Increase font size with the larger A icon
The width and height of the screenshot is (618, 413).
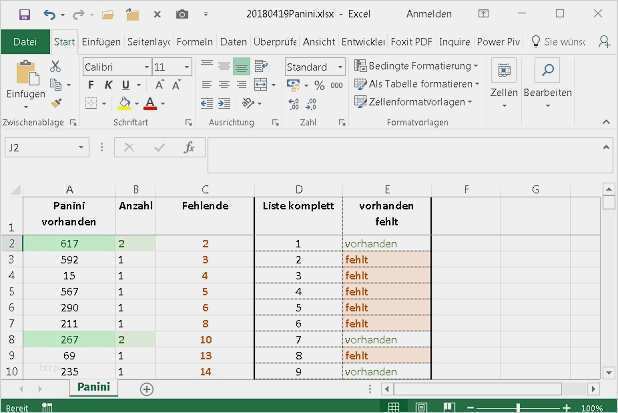pyautogui.click(x=159, y=85)
